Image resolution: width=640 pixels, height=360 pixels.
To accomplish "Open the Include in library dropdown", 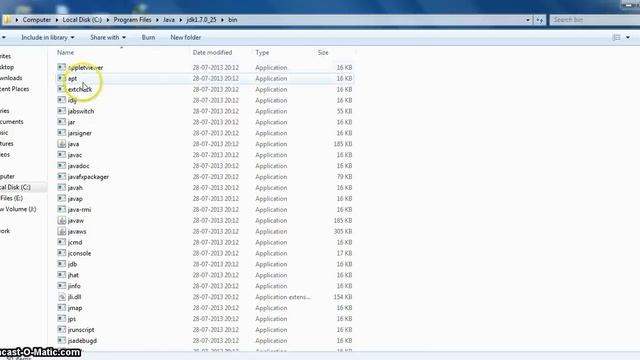I will pyautogui.click(x=48, y=38).
